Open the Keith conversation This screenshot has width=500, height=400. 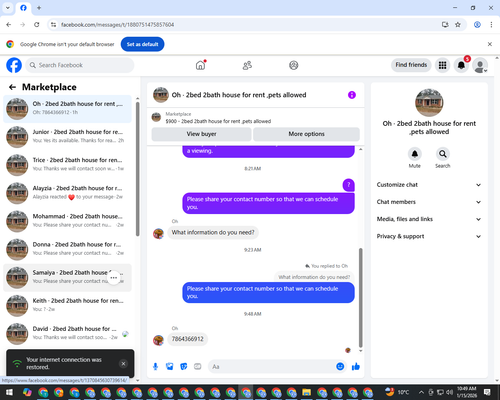pos(67,305)
